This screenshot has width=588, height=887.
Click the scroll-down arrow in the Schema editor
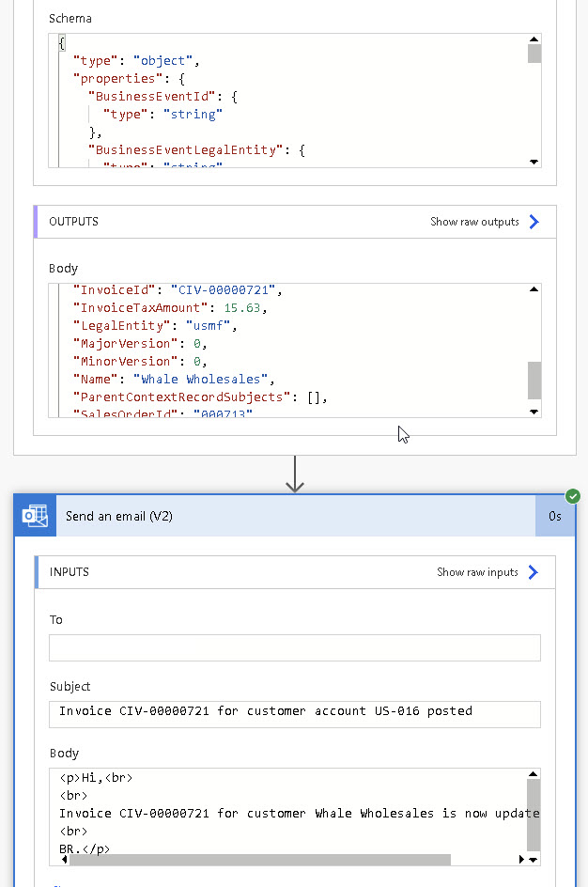pyautogui.click(x=534, y=162)
